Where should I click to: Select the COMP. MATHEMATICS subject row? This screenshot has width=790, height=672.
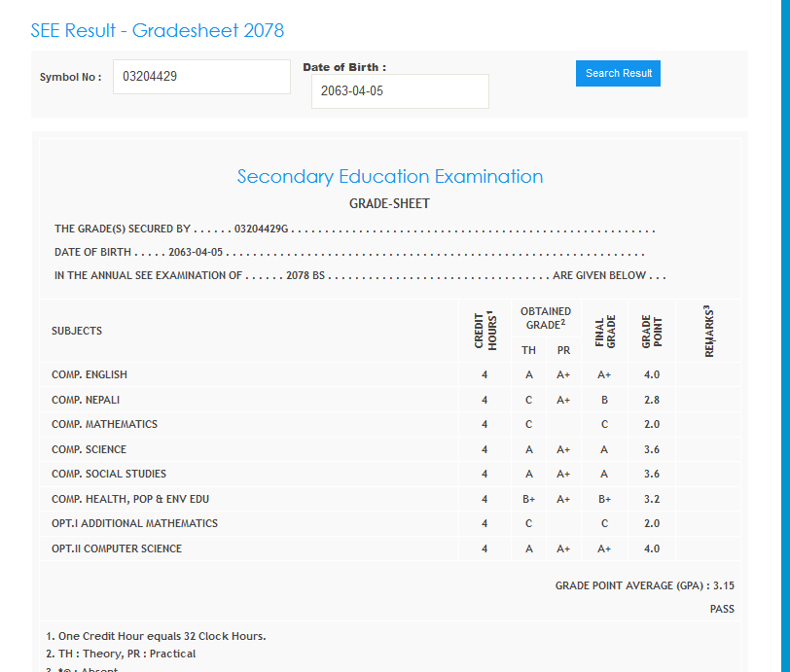coord(104,424)
